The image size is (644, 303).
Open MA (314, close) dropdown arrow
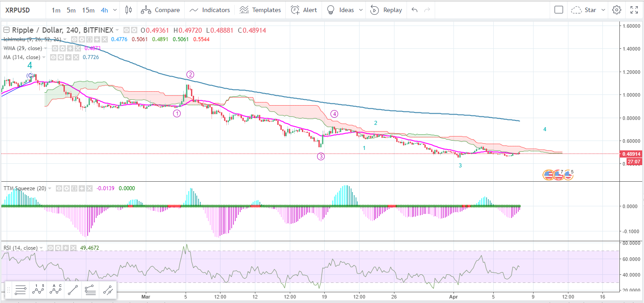[x=44, y=57]
